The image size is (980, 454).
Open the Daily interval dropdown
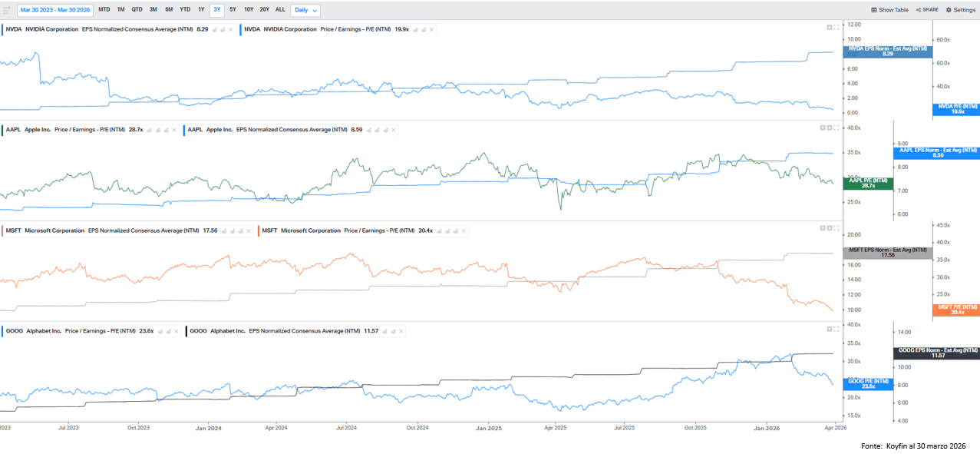305,10
